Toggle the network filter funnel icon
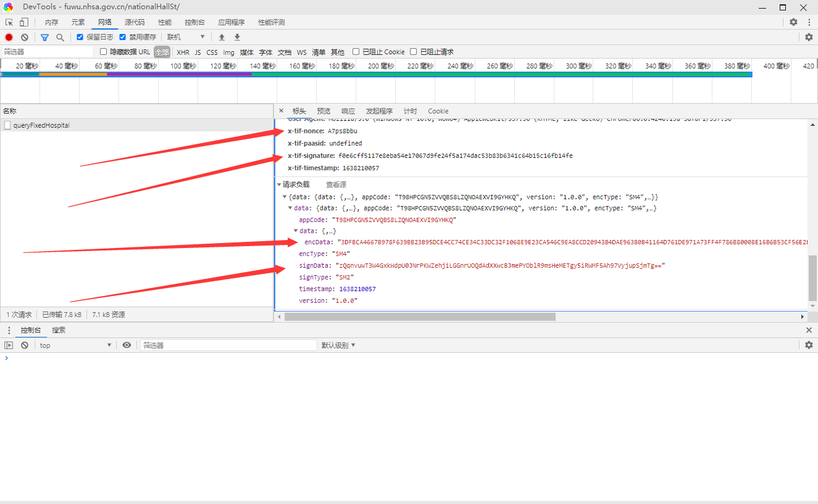 tap(44, 37)
